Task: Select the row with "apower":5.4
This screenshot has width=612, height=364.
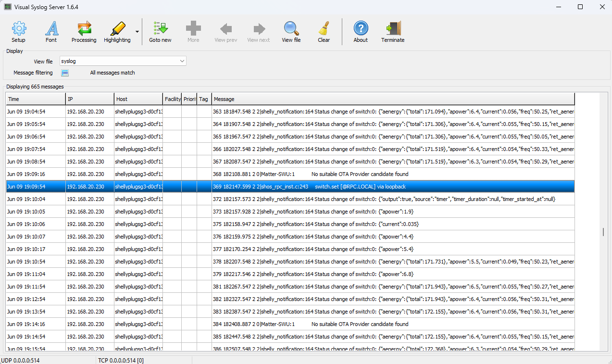Action: coord(290,249)
